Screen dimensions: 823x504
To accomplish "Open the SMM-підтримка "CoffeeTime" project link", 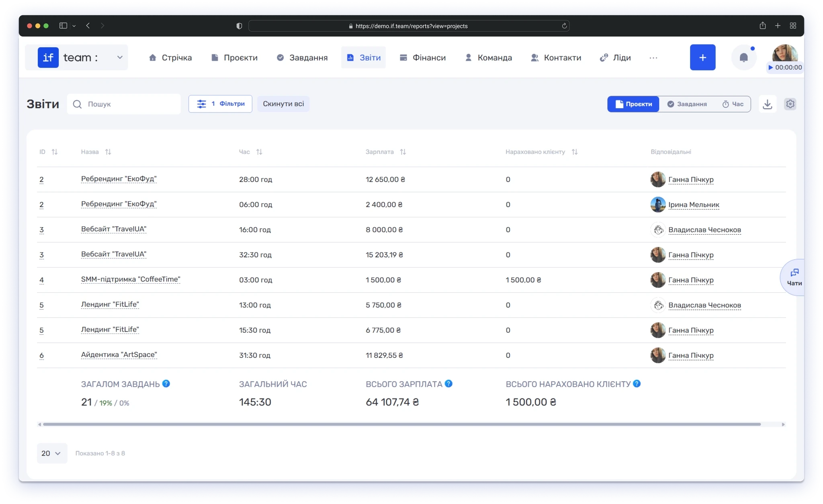I will [131, 279].
